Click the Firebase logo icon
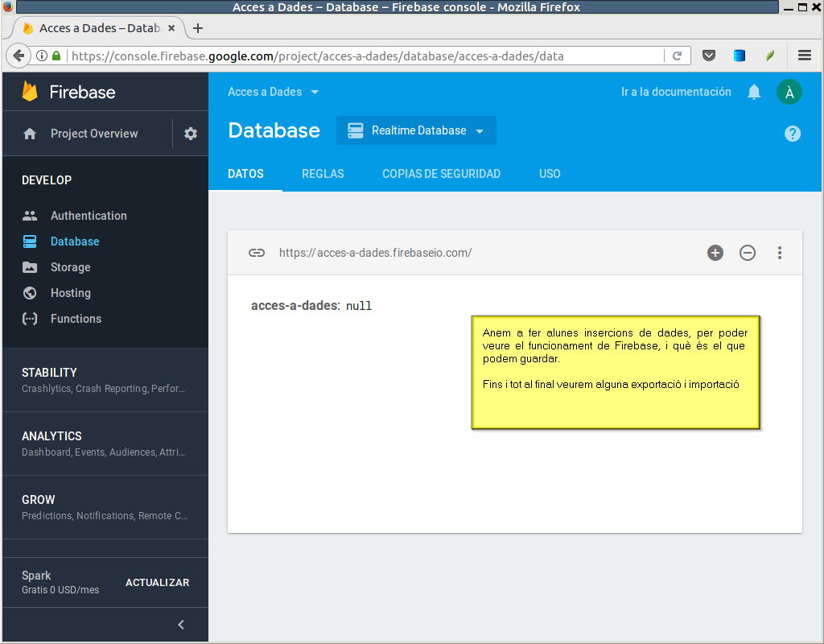 click(x=30, y=92)
